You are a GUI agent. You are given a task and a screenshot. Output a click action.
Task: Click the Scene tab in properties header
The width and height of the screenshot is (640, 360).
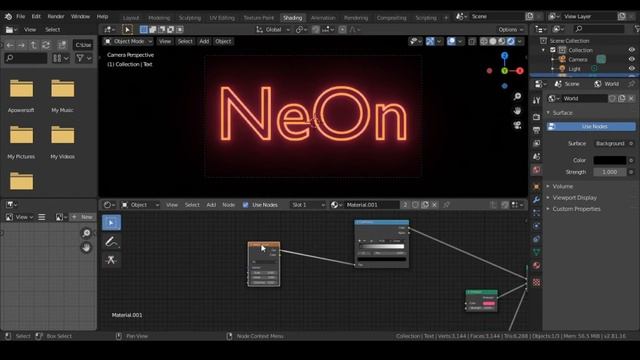coord(567,84)
